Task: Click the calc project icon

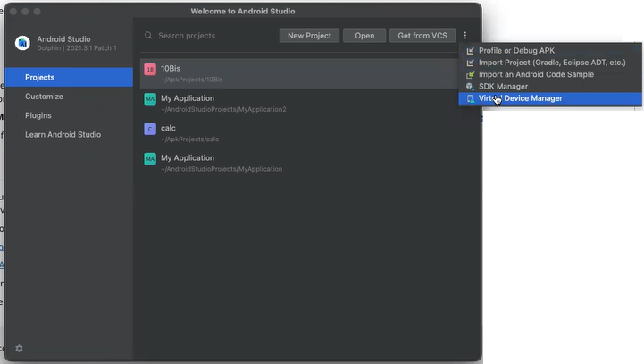Action: (150, 129)
